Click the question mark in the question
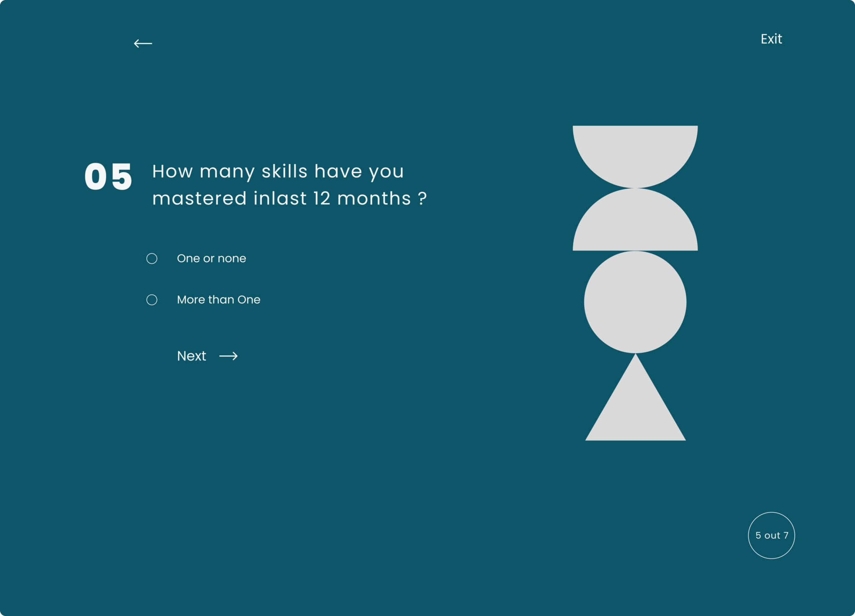855x616 pixels. (x=422, y=199)
